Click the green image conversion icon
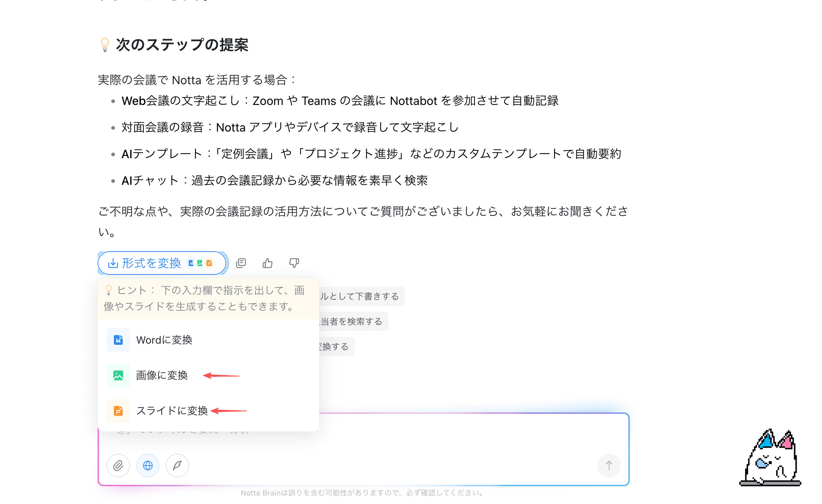Viewport: 822px width, 504px height. (x=118, y=375)
